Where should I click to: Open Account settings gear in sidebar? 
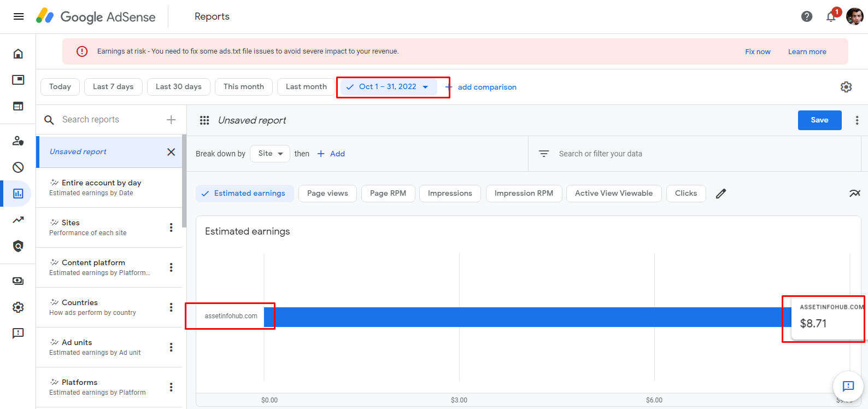pyautogui.click(x=18, y=307)
